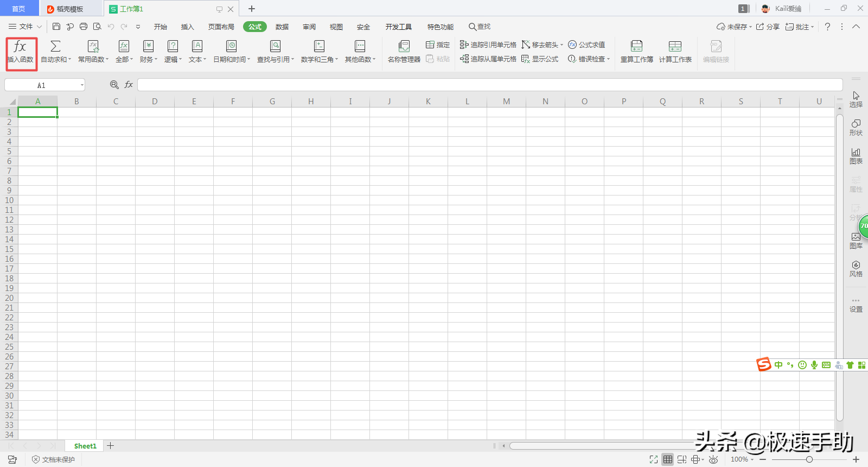Screen dimensions: 868x467
Task: Click the zoom slider handle
Action: (x=809, y=459)
